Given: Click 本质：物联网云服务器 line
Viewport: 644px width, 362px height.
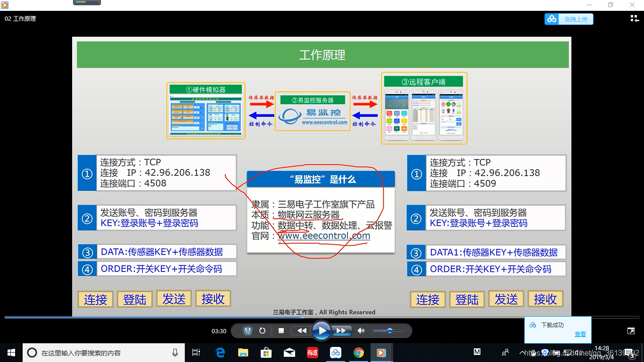Looking at the screenshot, I should pos(296,214).
